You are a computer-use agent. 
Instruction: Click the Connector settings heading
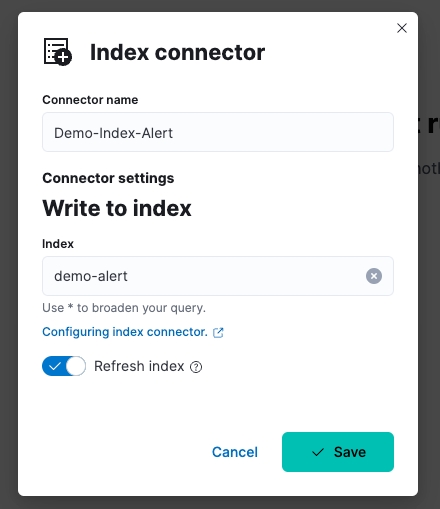point(108,178)
